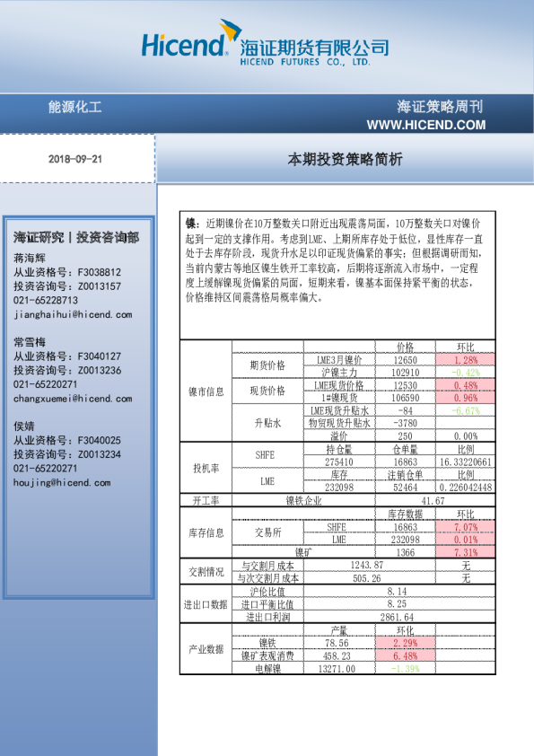The height and width of the screenshot is (756, 534).
Task: Select qualification number F3038812
Action: coord(100,272)
